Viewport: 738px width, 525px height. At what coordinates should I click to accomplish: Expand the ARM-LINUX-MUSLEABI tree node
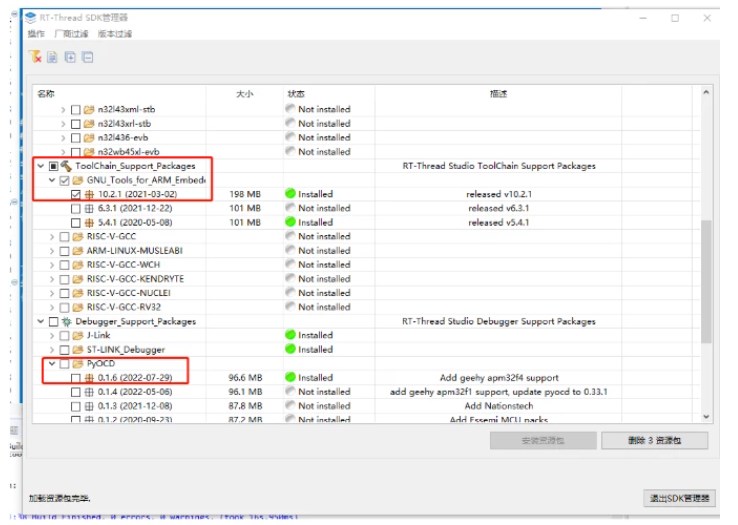click(x=52, y=251)
